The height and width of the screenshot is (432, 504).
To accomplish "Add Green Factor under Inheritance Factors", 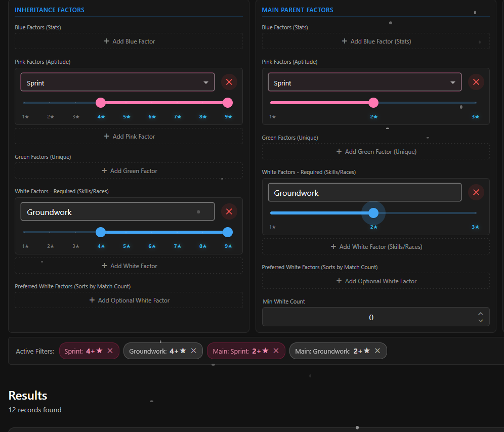I will 129,170.
